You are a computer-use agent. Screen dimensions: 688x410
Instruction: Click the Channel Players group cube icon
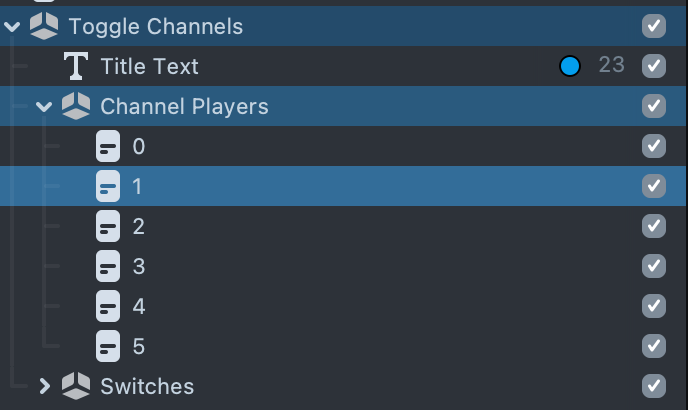[x=76, y=106]
